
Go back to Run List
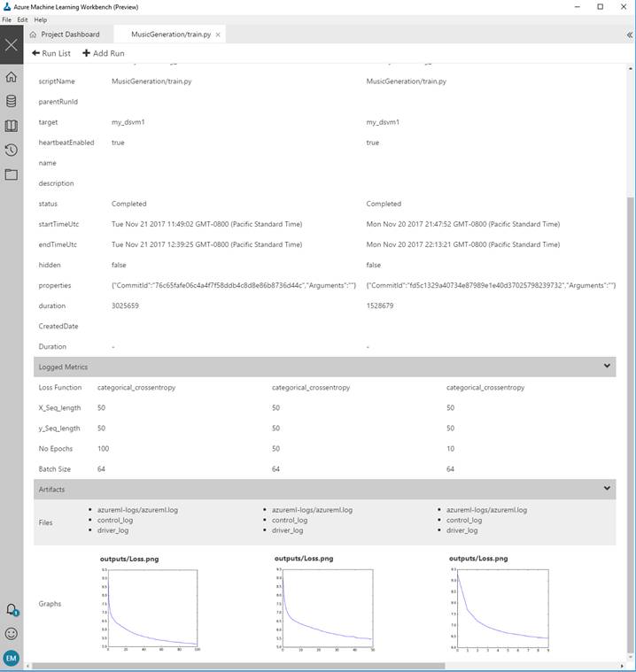[51, 53]
